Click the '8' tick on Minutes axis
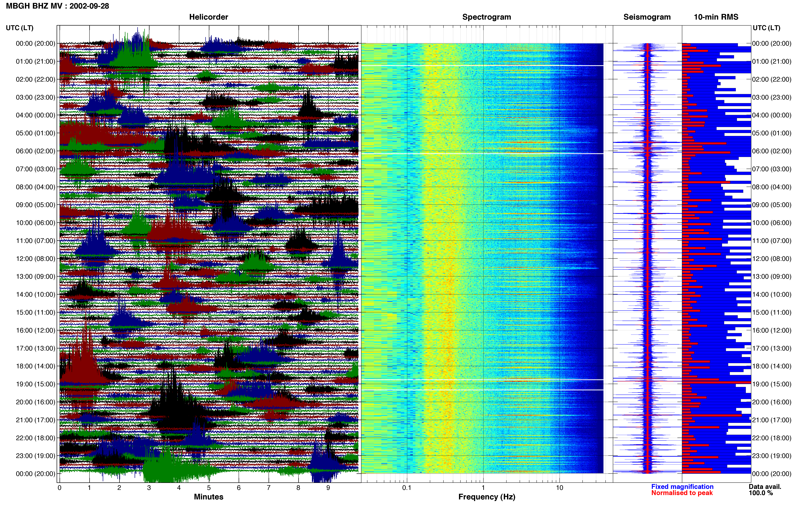 [298, 488]
